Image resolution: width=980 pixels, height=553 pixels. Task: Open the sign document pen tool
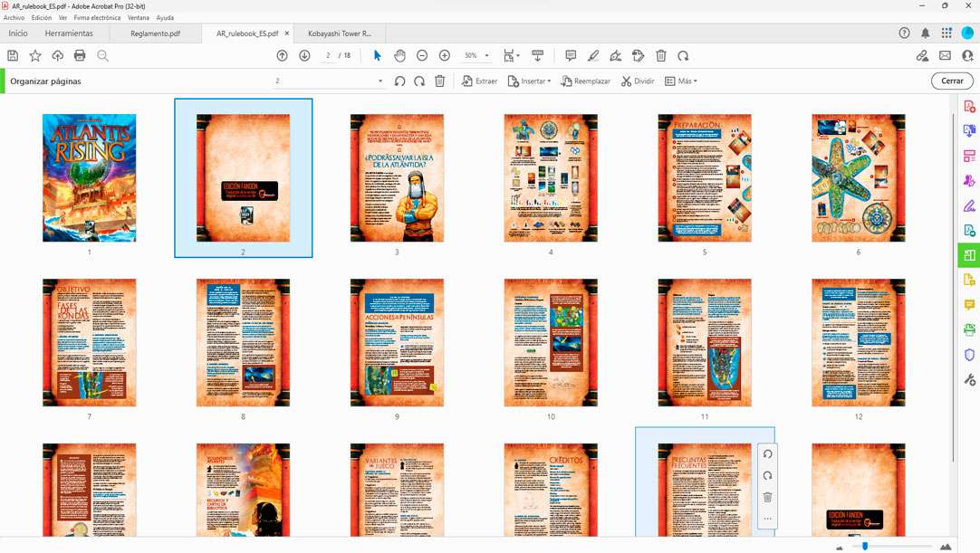tap(616, 55)
